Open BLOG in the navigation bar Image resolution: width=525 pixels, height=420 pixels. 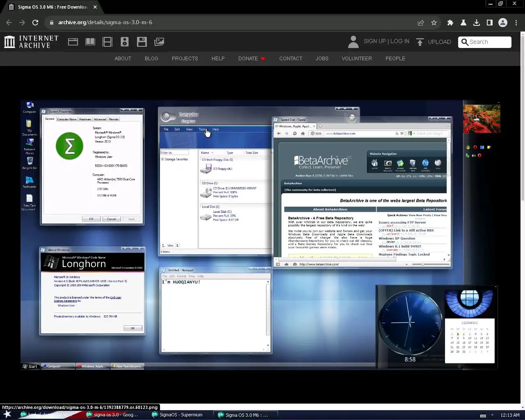click(151, 59)
